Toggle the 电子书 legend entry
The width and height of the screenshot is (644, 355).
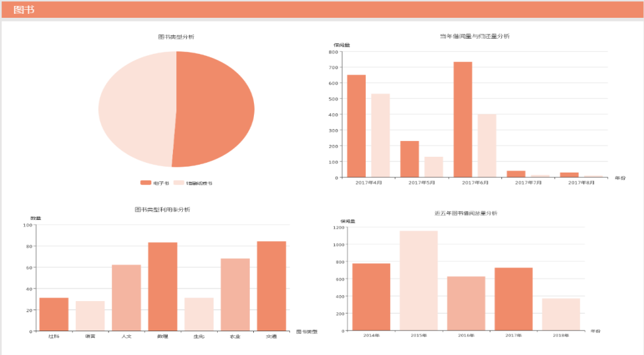point(155,182)
